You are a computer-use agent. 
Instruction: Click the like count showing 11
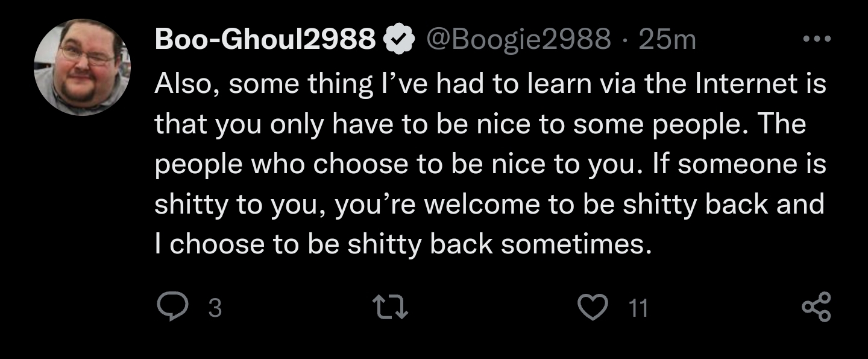click(638, 309)
